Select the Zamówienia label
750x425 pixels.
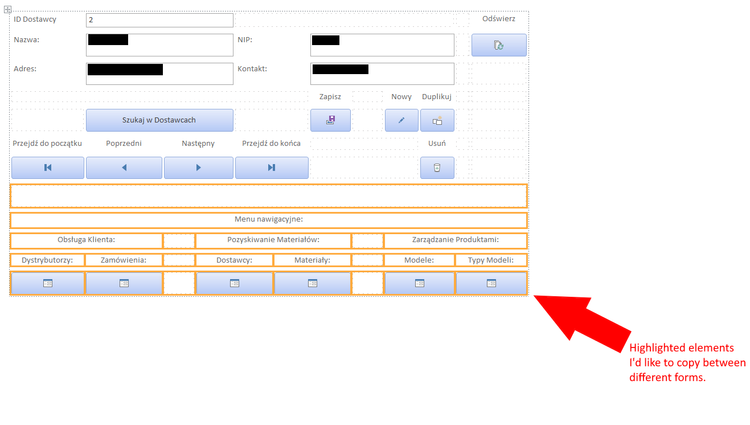click(124, 261)
